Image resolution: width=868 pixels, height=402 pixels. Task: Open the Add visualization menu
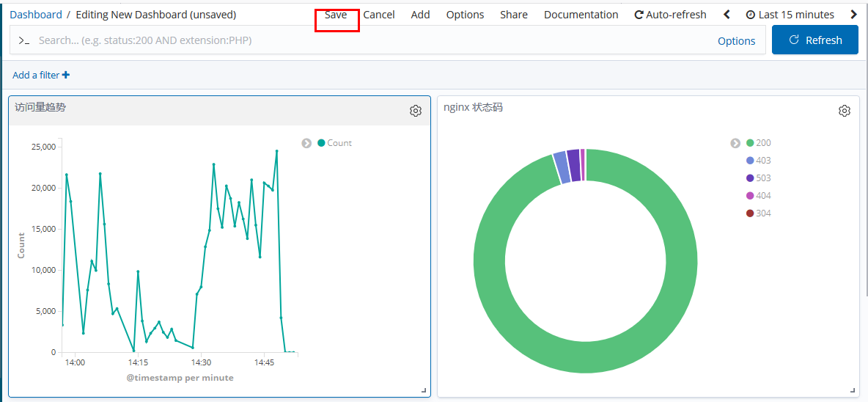tap(421, 15)
